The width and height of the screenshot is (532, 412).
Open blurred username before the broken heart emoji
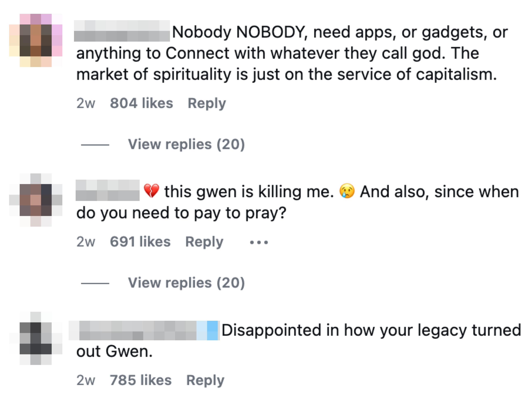click(x=107, y=190)
